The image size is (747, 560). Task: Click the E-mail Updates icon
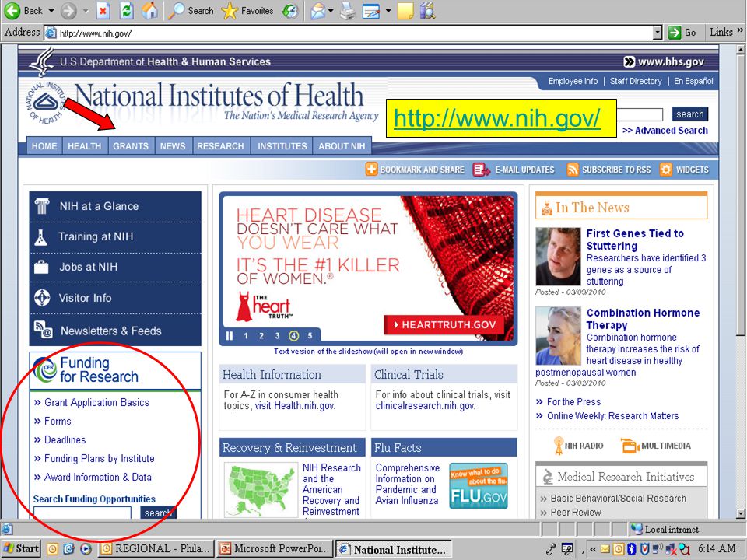click(x=481, y=170)
